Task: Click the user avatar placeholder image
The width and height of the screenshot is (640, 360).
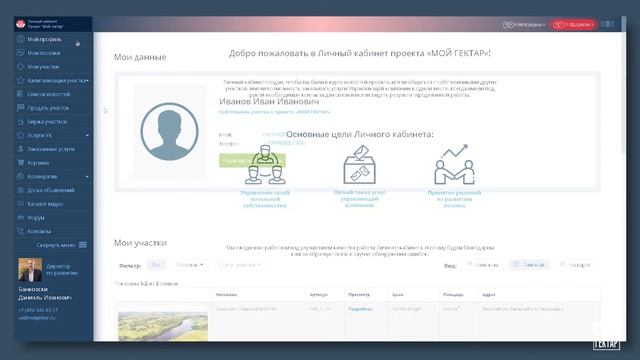Action: [169, 131]
